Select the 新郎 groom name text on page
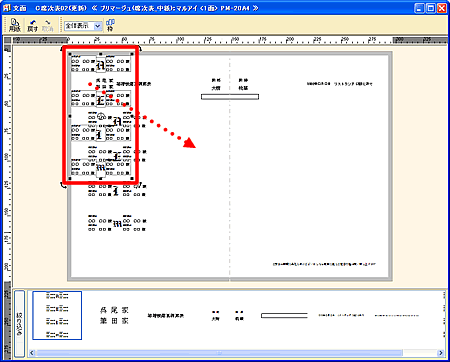450x362 pixels. click(x=216, y=84)
